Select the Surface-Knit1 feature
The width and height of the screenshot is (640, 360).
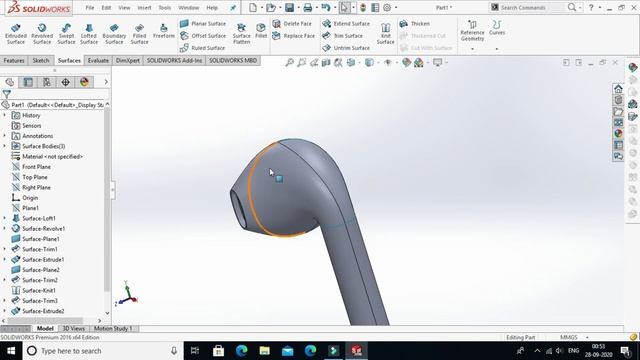[x=39, y=291]
